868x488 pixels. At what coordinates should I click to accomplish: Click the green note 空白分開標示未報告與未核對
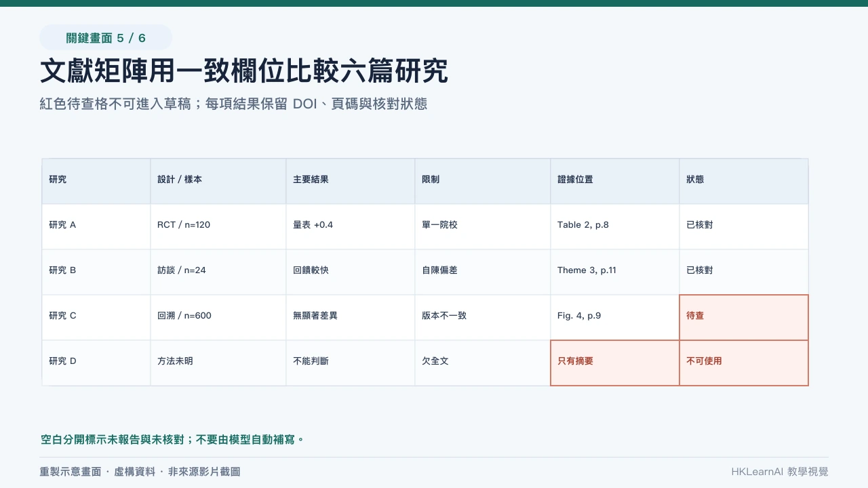tap(172, 440)
